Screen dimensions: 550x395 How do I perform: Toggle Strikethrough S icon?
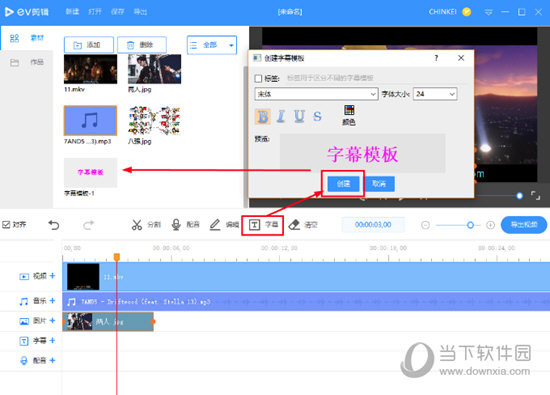[x=317, y=116]
